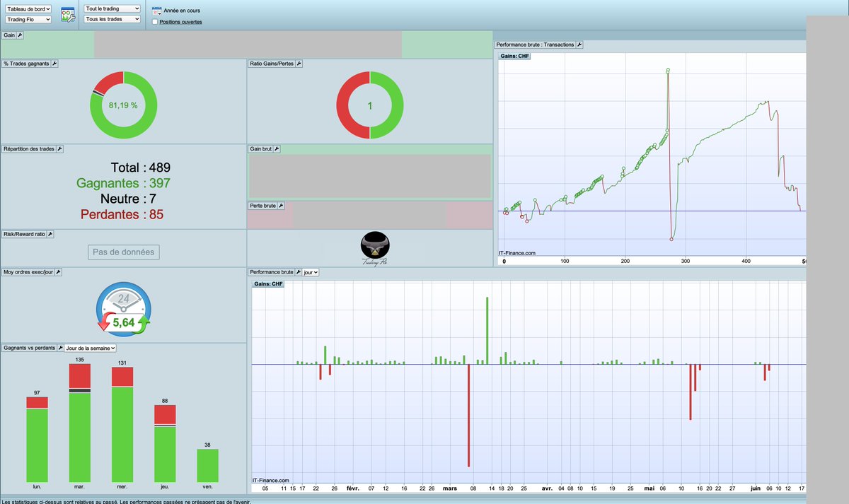The height and width of the screenshot is (504, 849).
Task: Open the dashboard configuration icon with wrench
Action: (x=68, y=15)
